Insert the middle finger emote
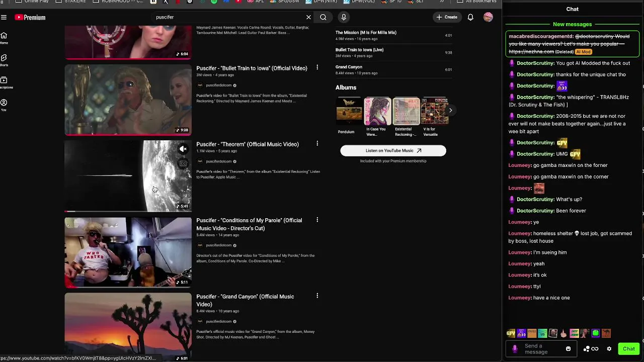Image resolution: width=644 pixels, height=362 pixels. pos(563,333)
